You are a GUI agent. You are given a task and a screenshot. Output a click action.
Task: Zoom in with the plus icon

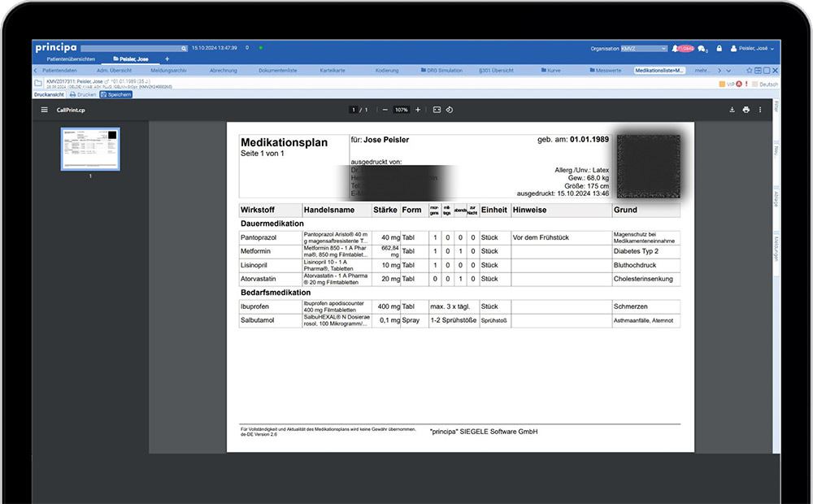[x=418, y=110]
